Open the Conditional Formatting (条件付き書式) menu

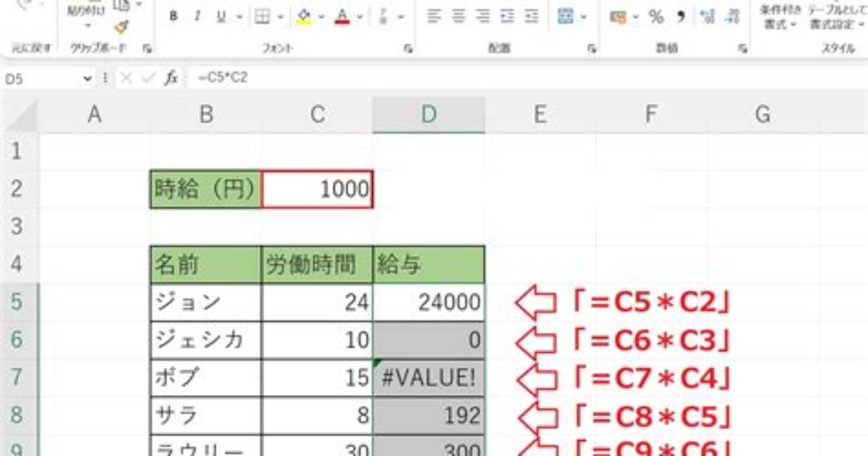780,17
